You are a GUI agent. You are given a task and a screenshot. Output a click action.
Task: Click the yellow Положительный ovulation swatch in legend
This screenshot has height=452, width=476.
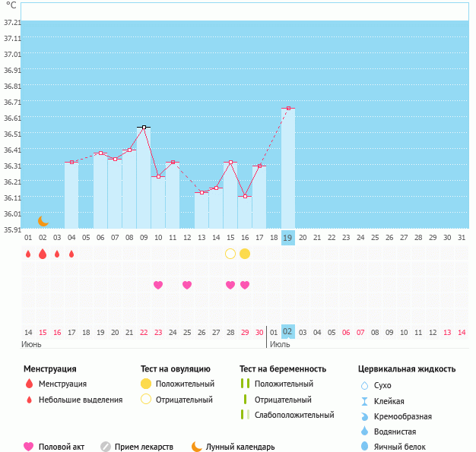tap(146, 384)
